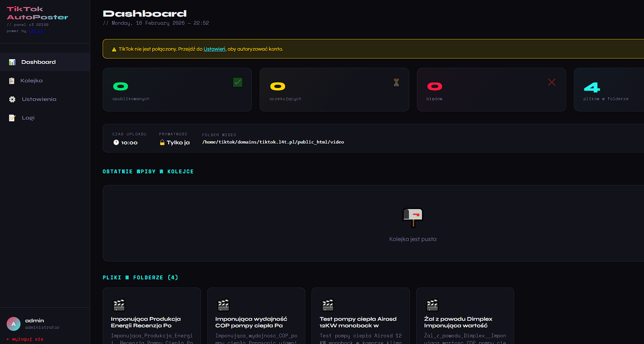
Task: Click the Ustawienia gear icon
Action: click(12, 99)
